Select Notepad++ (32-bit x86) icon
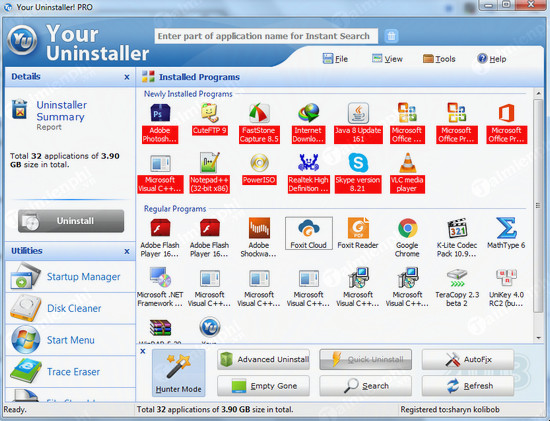The image size is (550, 421). tap(210, 163)
